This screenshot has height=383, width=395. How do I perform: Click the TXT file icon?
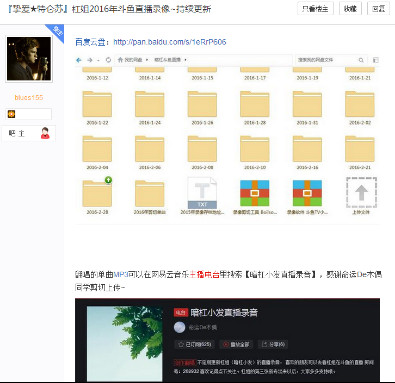pyautogui.click(x=202, y=193)
